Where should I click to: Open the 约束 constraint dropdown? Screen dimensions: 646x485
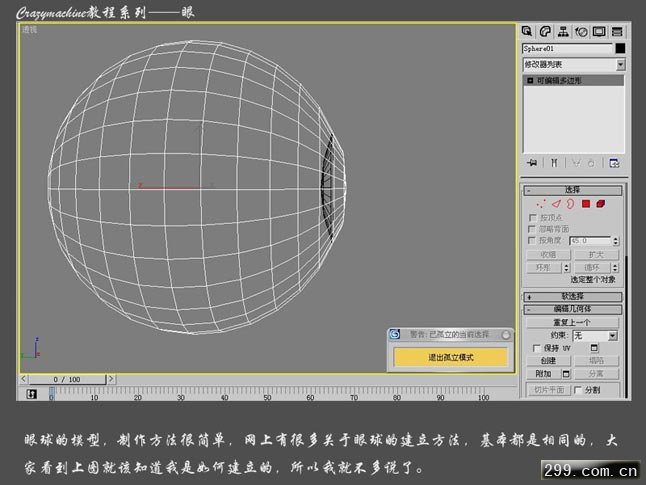pos(595,336)
